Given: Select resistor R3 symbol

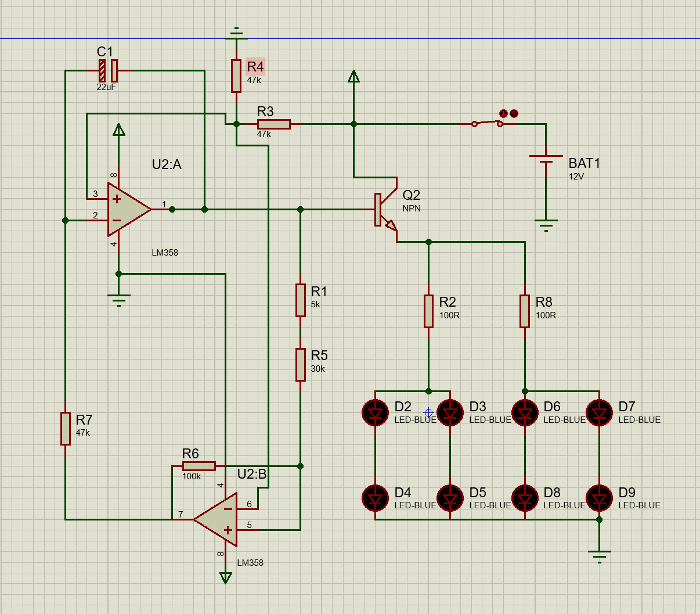Looking at the screenshot, I should [274, 124].
